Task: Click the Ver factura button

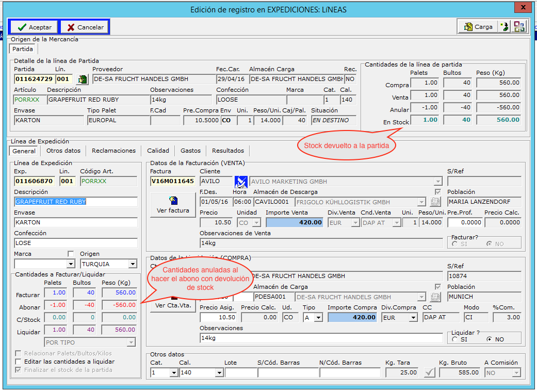Action: pos(173,205)
